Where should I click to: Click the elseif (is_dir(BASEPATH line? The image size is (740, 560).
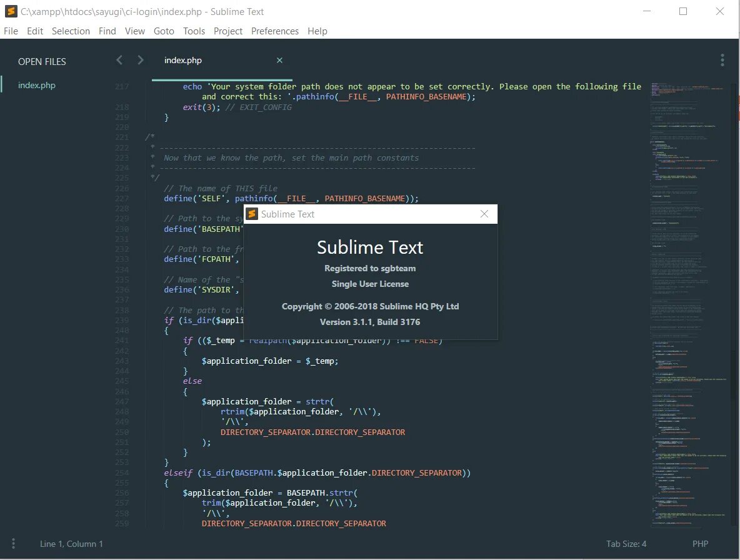[317, 472]
